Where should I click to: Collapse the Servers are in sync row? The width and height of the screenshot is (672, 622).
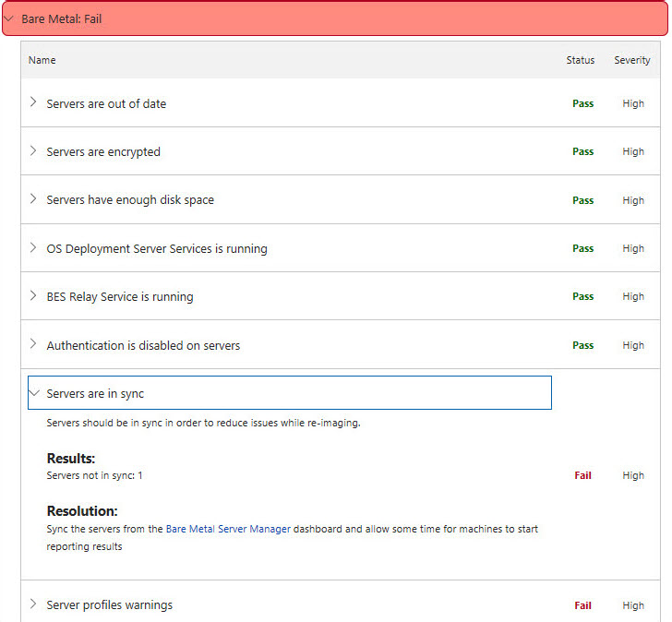point(34,393)
